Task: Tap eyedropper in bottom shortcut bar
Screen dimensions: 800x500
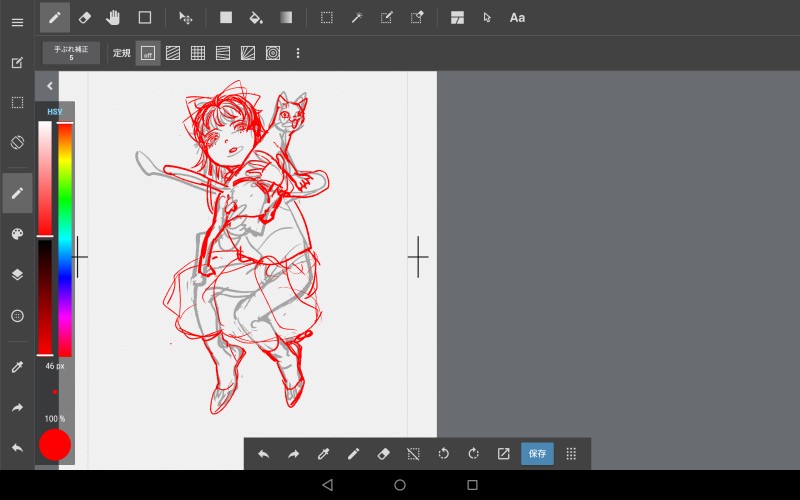Action: click(x=323, y=454)
